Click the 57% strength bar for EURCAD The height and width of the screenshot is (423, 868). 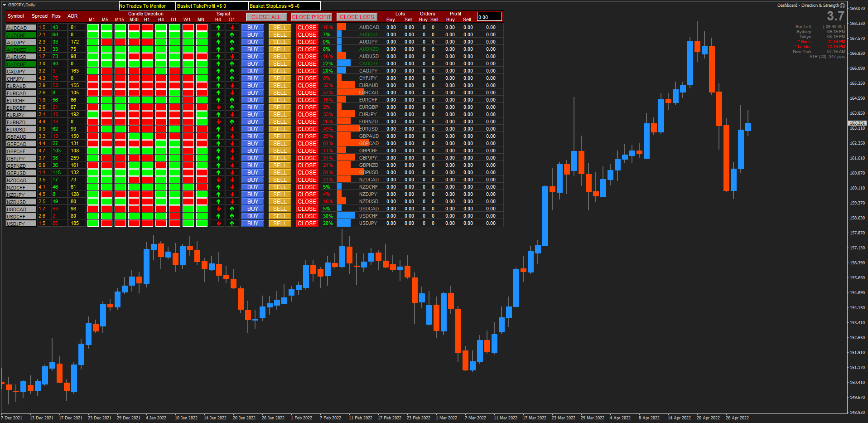350,93
